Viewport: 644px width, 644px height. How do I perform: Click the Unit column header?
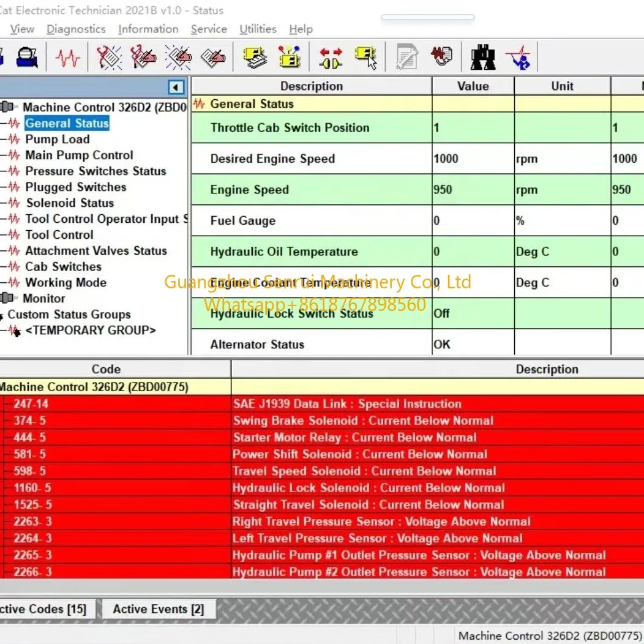[x=562, y=86]
